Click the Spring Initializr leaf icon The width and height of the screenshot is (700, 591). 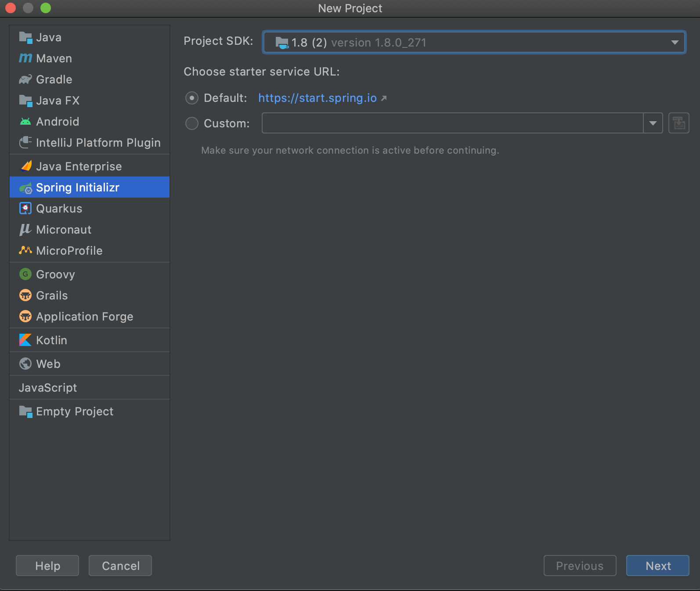point(25,188)
